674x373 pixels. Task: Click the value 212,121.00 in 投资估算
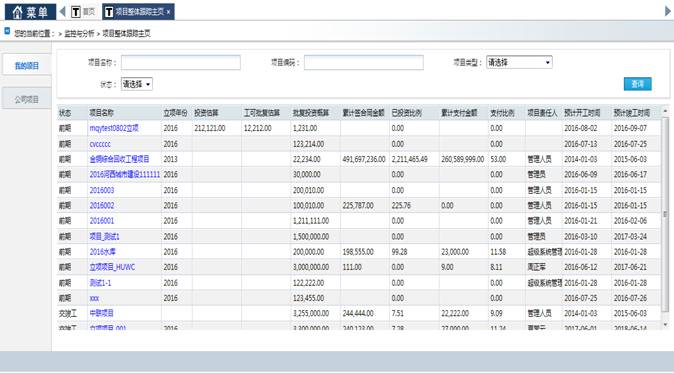(210, 128)
